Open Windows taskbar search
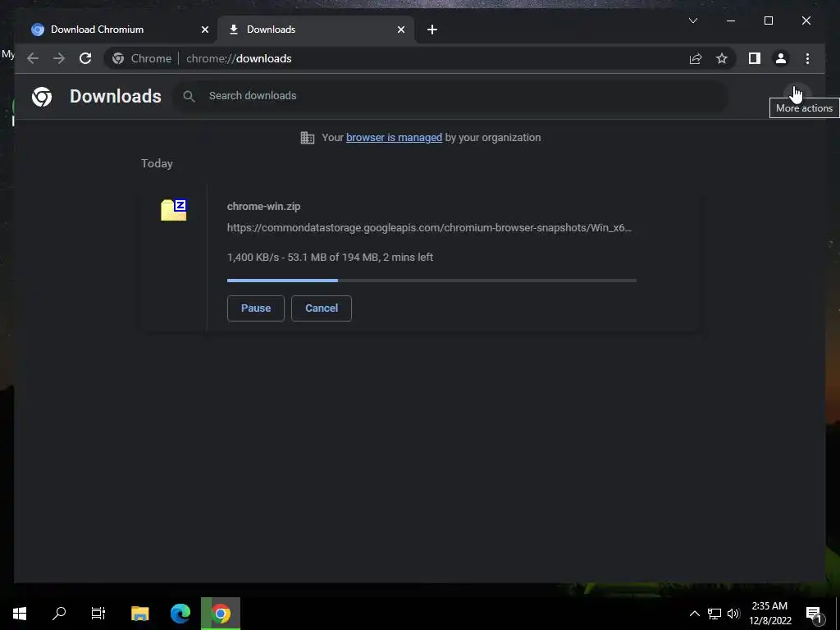The image size is (840, 630). click(x=59, y=613)
